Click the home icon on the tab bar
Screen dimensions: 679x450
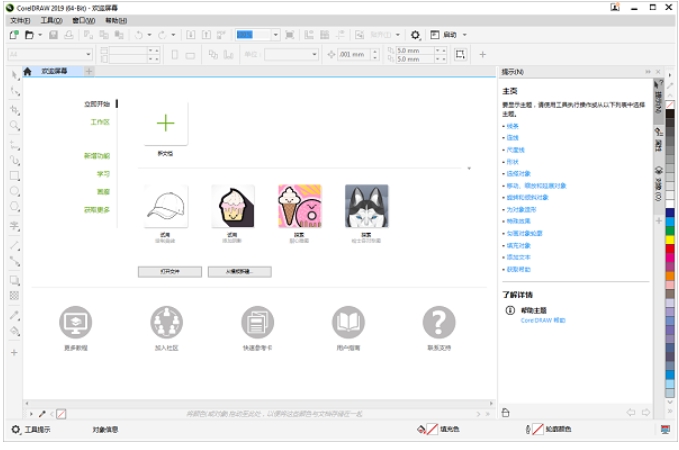[x=27, y=71]
